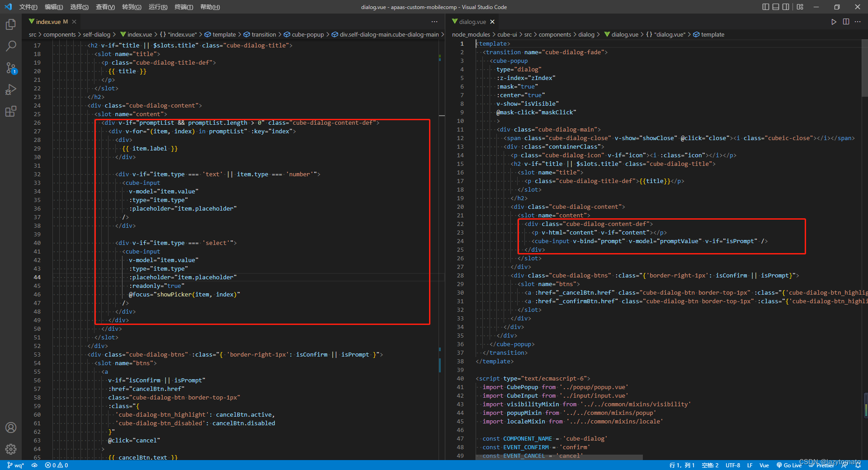Open the 文件(F) menu
Screen dimensions: 868x470
tap(28, 7)
